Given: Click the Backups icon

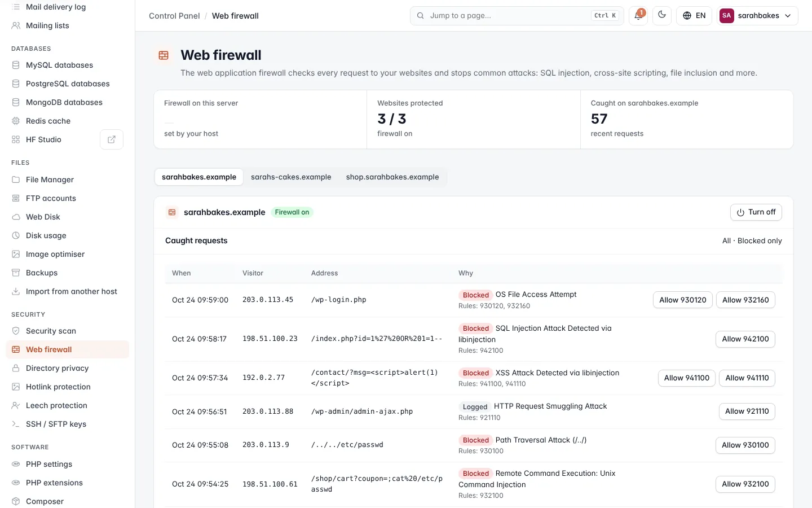Looking at the screenshot, I should pos(16,273).
